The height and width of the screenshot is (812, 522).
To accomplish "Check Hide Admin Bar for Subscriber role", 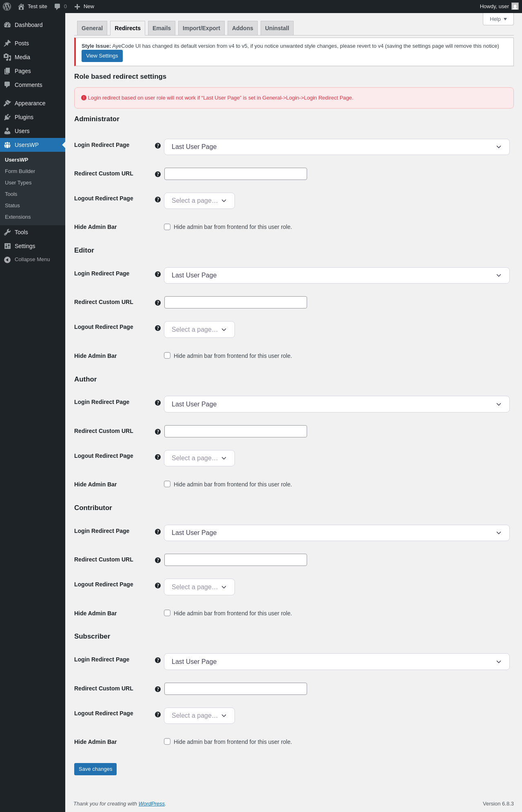I will (167, 741).
